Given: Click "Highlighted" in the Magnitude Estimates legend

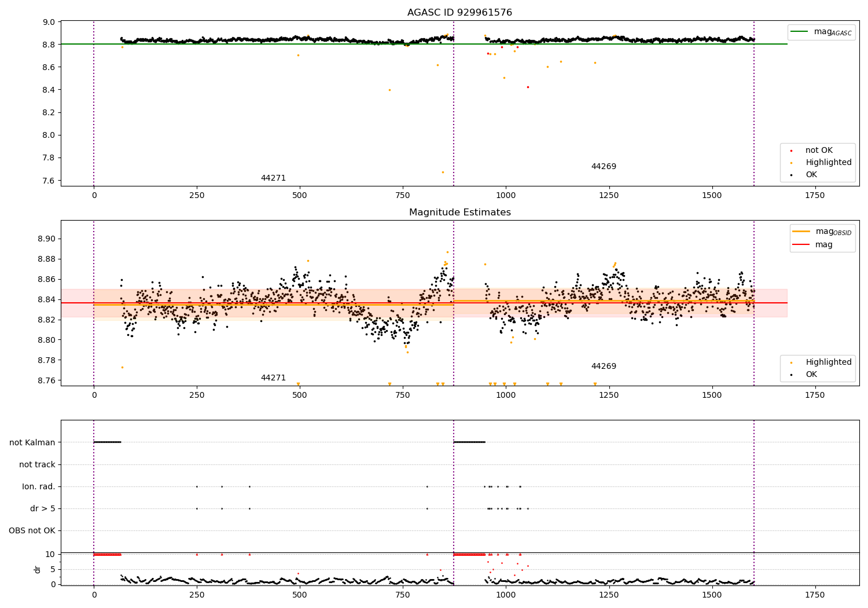Looking at the screenshot, I should (829, 362).
